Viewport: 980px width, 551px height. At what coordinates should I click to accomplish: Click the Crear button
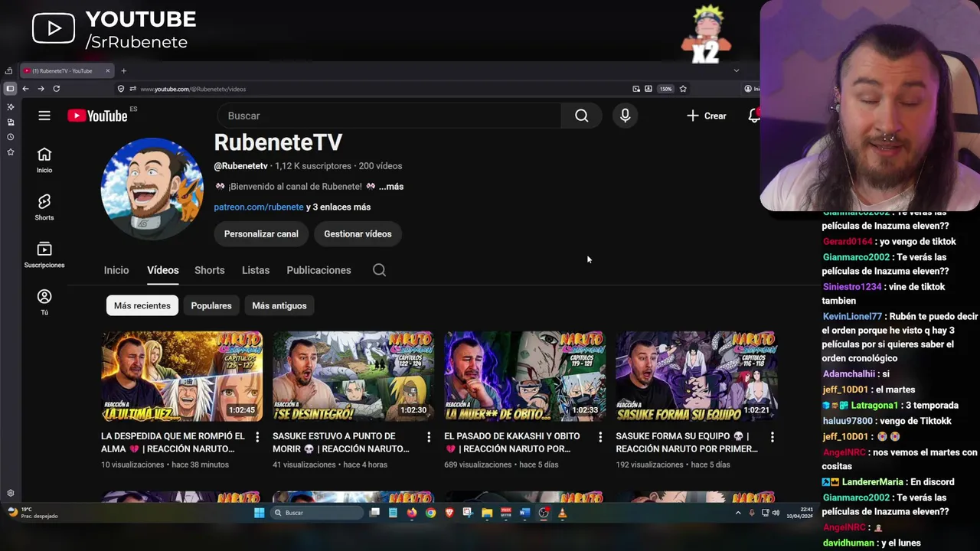pyautogui.click(x=706, y=116)
